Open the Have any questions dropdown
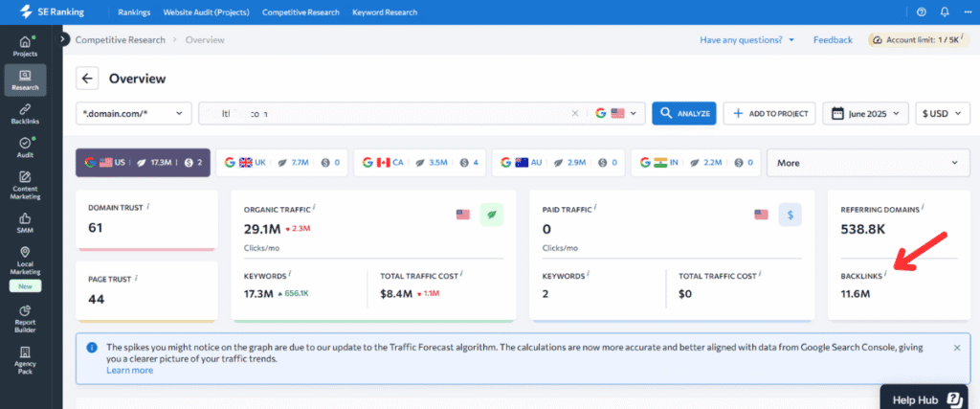Screen dimensions: 980x409 coord(746,40)
